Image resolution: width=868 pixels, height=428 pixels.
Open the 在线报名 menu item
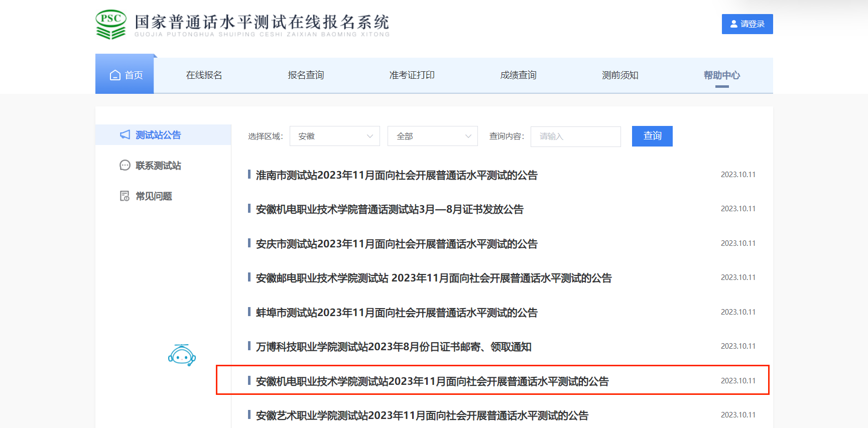[204, 75]
